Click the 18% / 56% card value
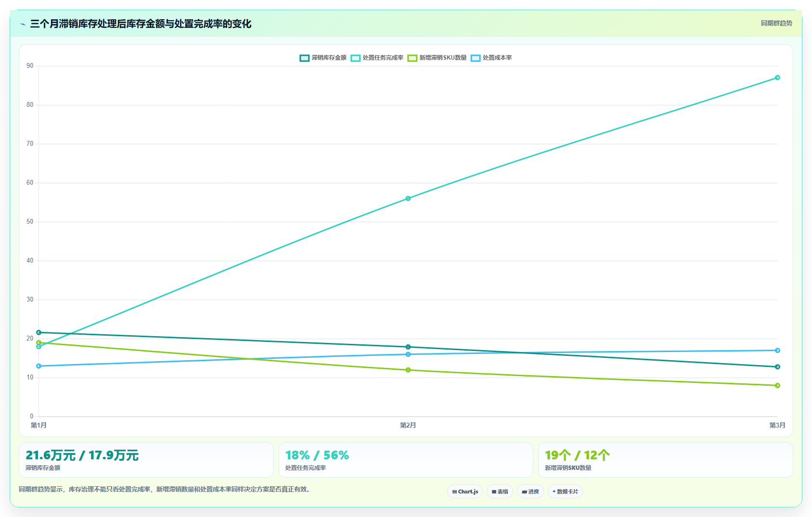This screenshot has width=812, height=517. click(x=317, y=455)
